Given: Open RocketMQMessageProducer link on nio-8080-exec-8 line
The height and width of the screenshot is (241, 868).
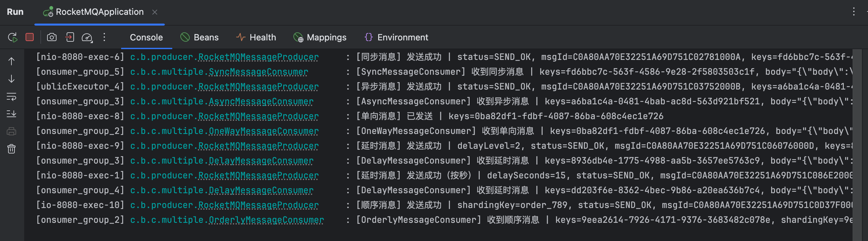Looking at the screenshot, I should pos(258,116).
